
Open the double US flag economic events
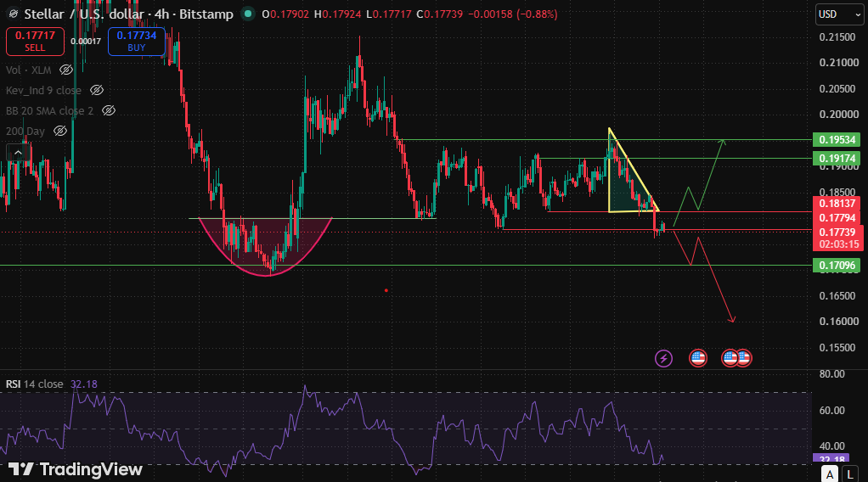point(737,359)
